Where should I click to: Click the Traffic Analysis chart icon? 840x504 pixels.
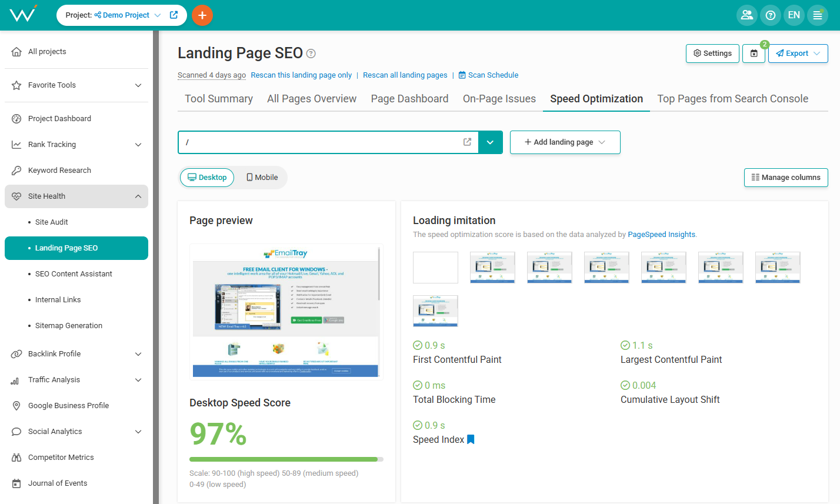pos(15,380)
